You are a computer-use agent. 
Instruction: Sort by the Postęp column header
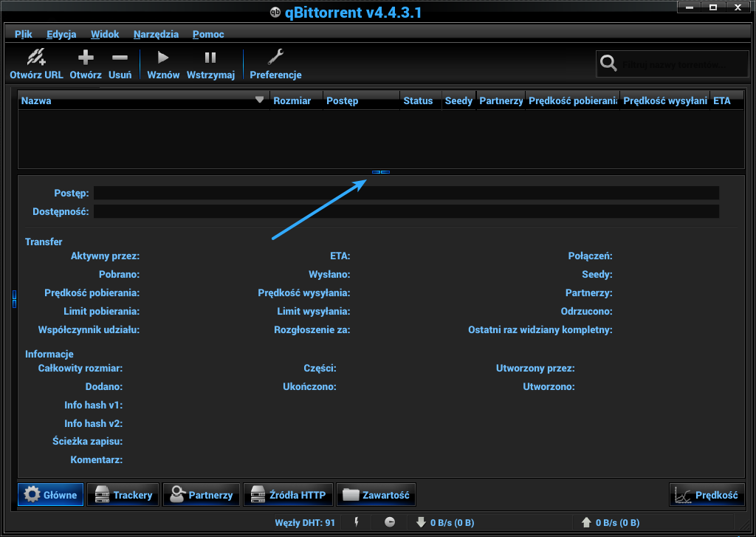point(361,100)
